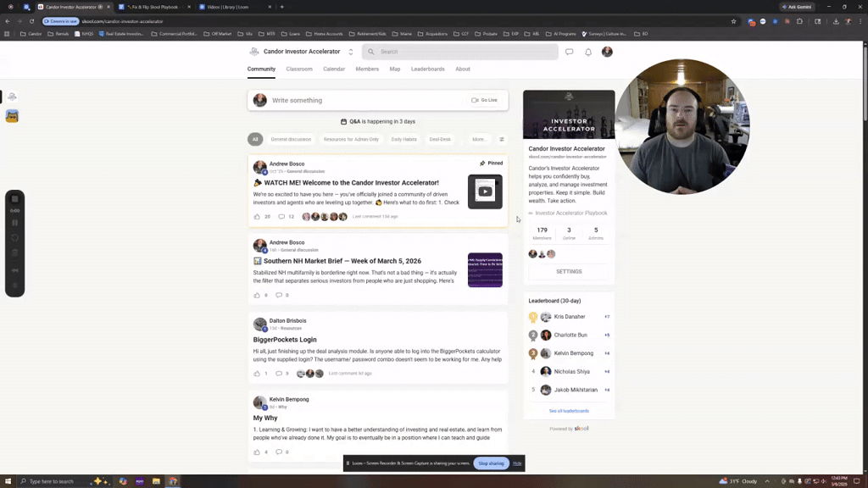Screen dimensions: 868x488
Task: Expand the More... category filters
Action: pyautogui.click(x=479, y=140)
